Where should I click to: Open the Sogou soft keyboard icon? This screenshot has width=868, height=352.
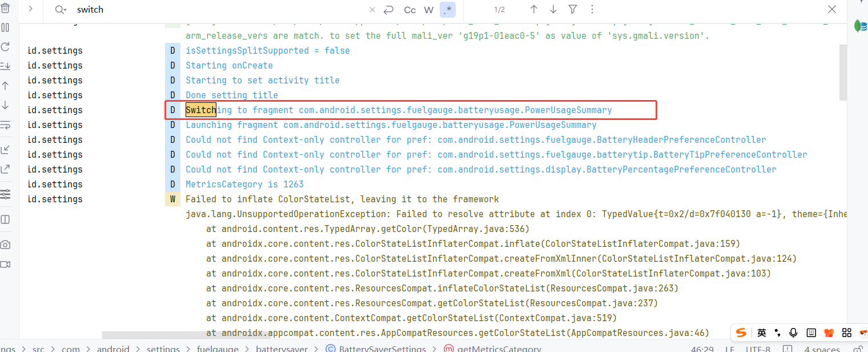(x=811, y=333)
